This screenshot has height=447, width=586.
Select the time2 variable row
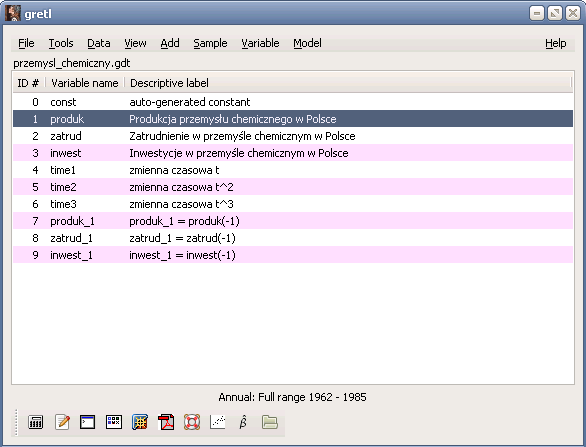coord(293,187)
